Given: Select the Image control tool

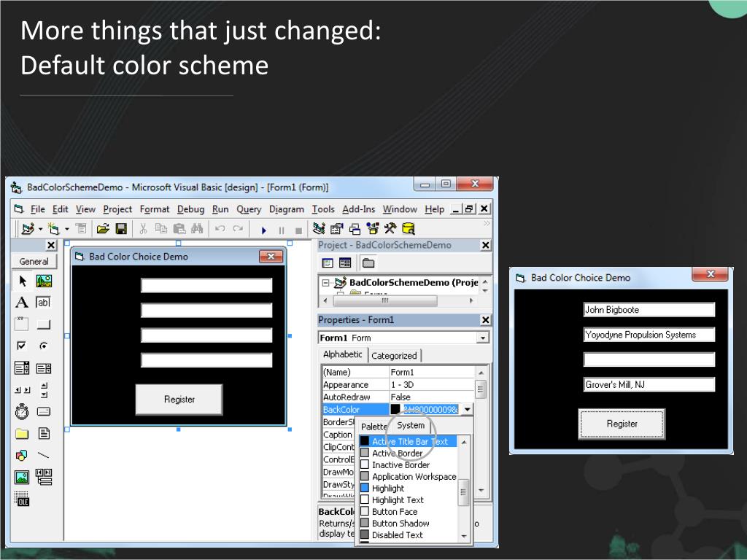Looking at the screenshot, I should coord(22,477).
